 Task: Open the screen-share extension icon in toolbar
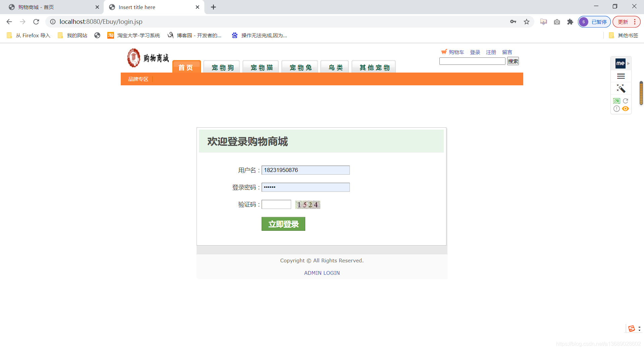click(544, 22)
